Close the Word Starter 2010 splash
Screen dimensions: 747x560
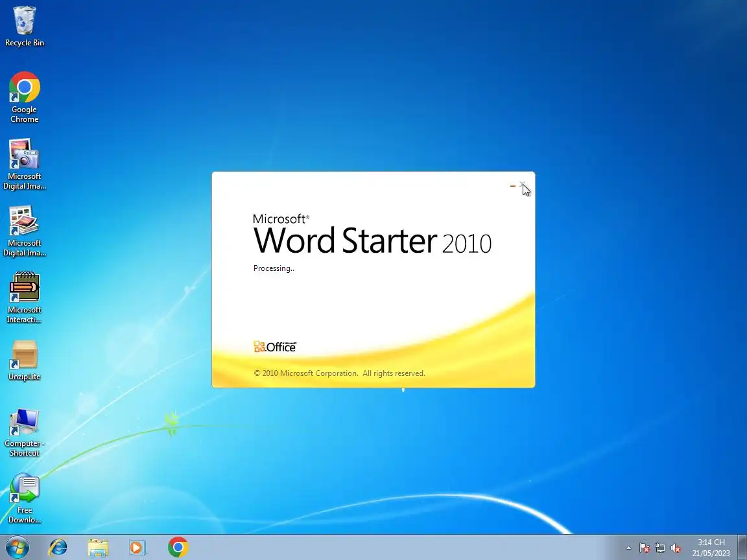(523, 185)
